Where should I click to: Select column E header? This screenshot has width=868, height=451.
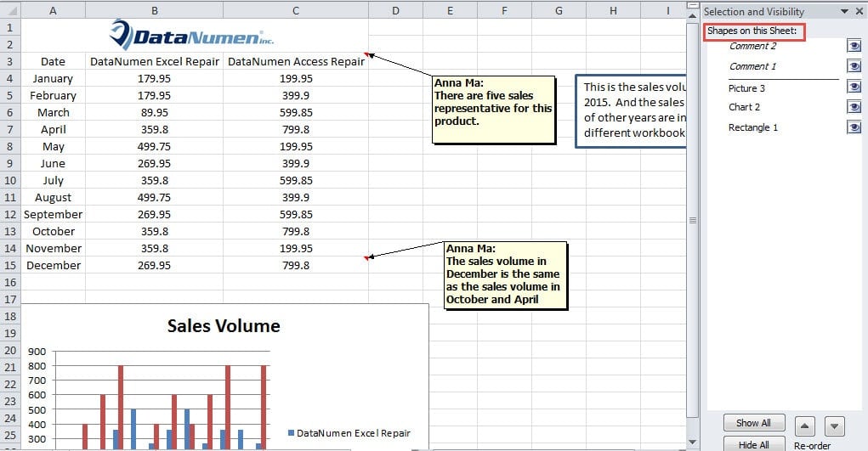point(450,10)
